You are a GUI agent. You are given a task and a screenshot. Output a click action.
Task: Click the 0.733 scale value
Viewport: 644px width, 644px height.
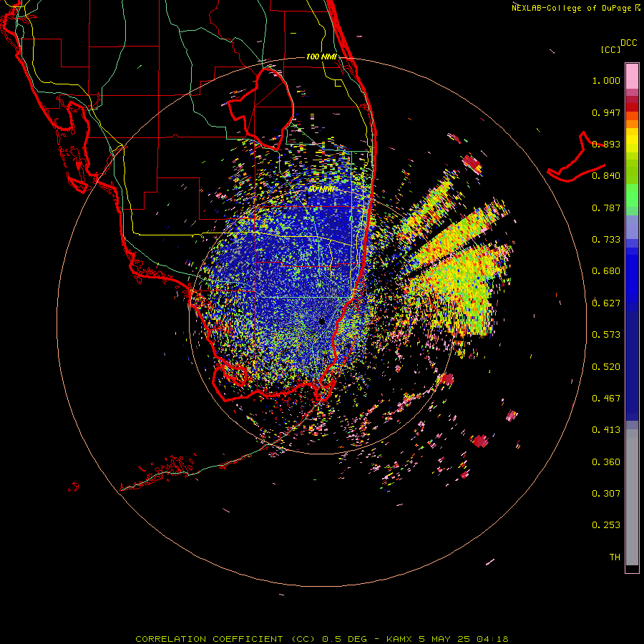point(606,240)
